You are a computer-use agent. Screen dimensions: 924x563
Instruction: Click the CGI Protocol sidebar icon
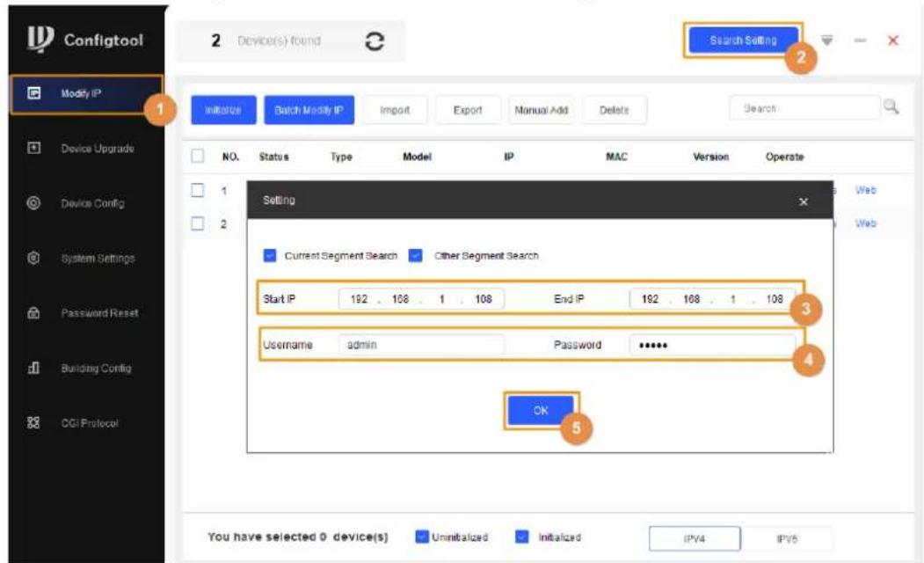click(33, 423)
